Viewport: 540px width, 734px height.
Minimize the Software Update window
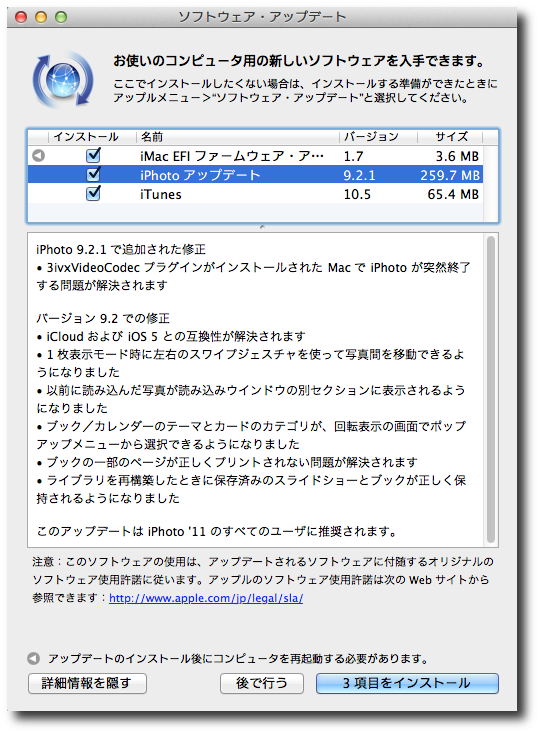[41, 17]
